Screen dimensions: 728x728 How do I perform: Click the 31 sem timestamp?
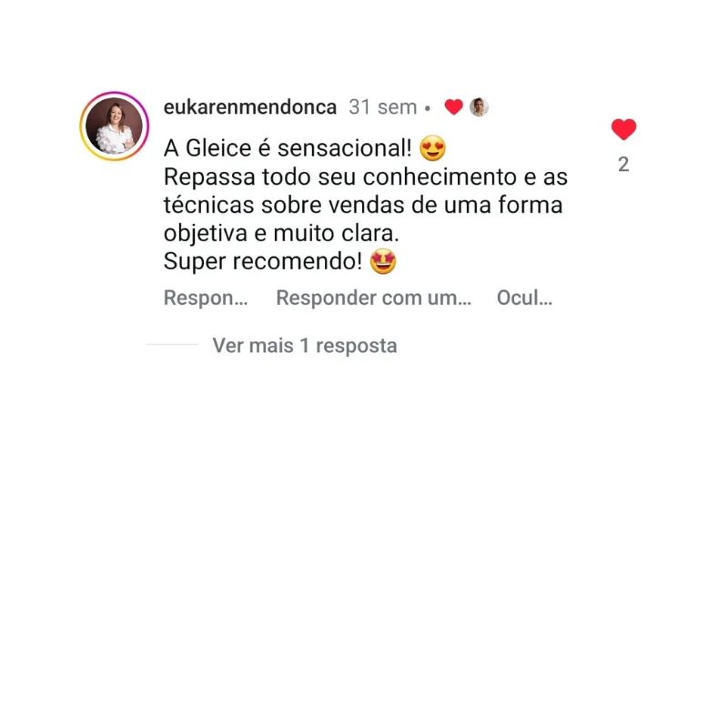(383, 107)
